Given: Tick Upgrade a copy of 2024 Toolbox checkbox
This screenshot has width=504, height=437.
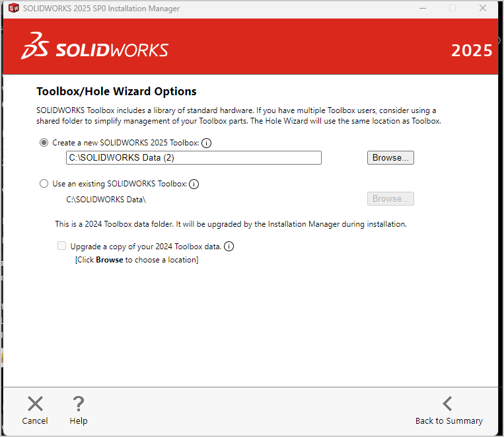Looking at the screenshot, I should (61, 246).
